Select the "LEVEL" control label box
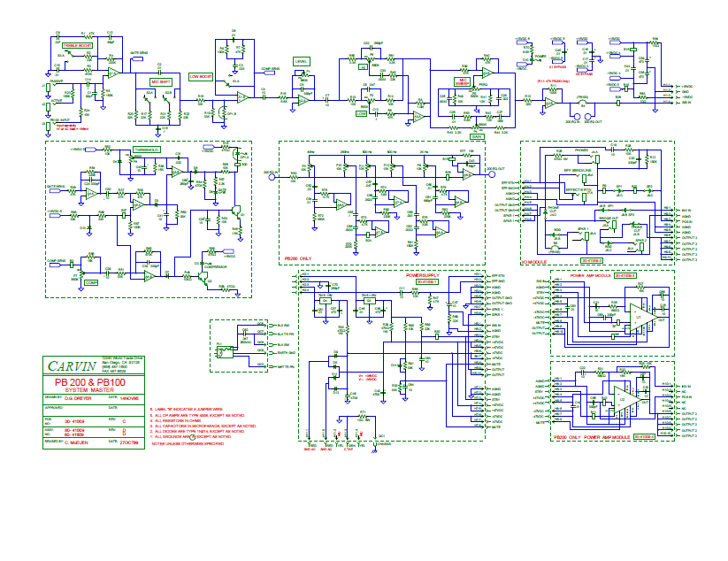728x561 pixels. point(302,61)
